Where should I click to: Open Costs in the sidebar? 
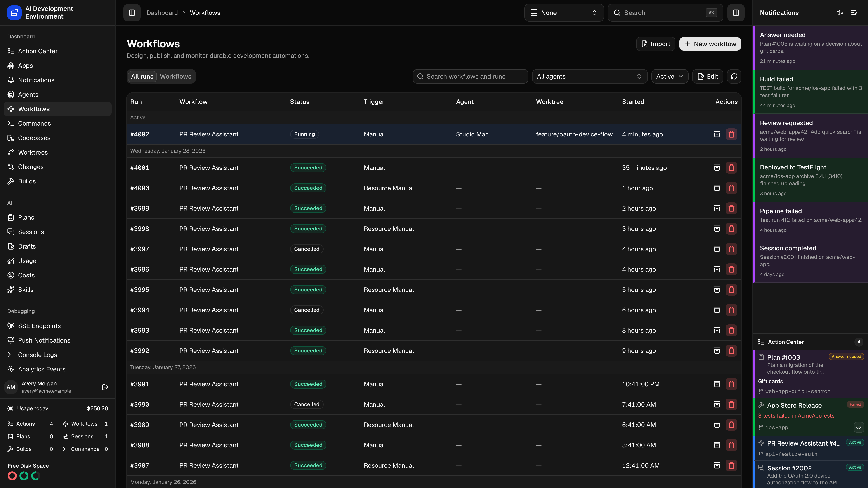58,275
